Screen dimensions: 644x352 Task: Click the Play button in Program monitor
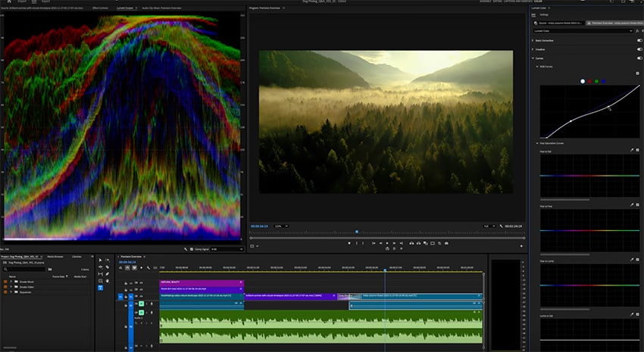point(387,243)
